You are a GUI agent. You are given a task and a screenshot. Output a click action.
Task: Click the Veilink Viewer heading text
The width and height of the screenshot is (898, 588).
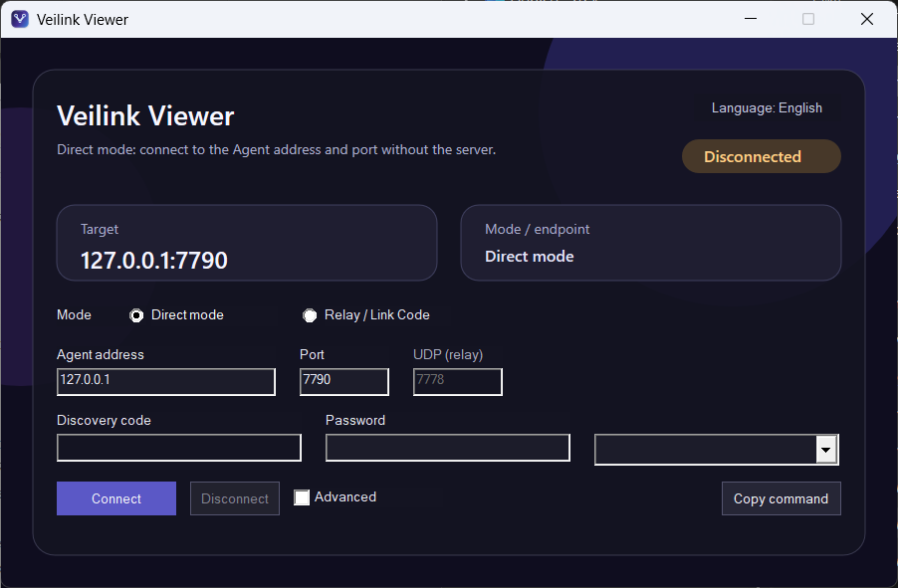tap(145, 116)
